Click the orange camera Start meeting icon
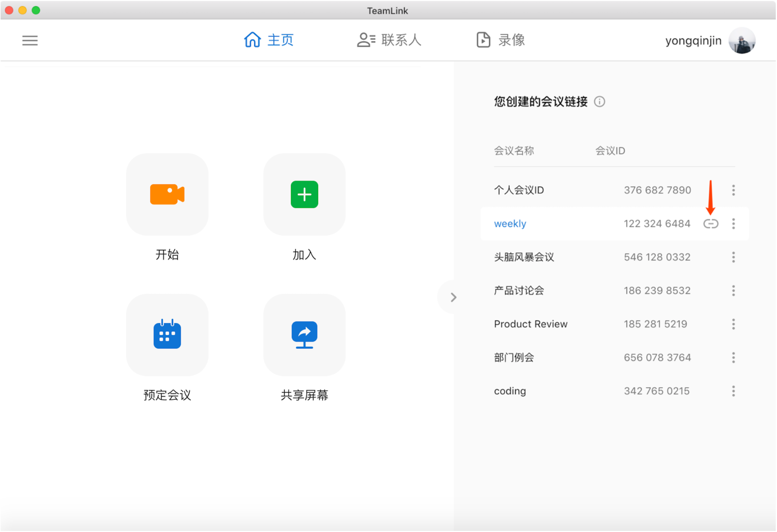 [167, 194]
